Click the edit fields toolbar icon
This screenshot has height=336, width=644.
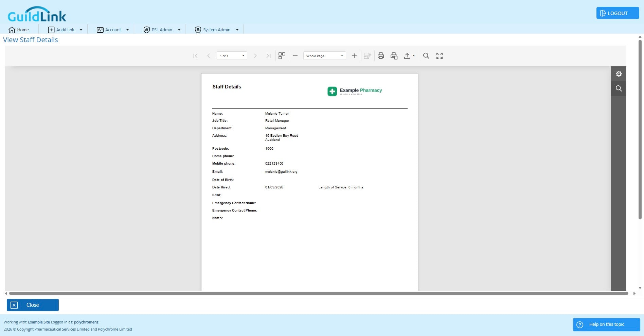pos(367,56)
